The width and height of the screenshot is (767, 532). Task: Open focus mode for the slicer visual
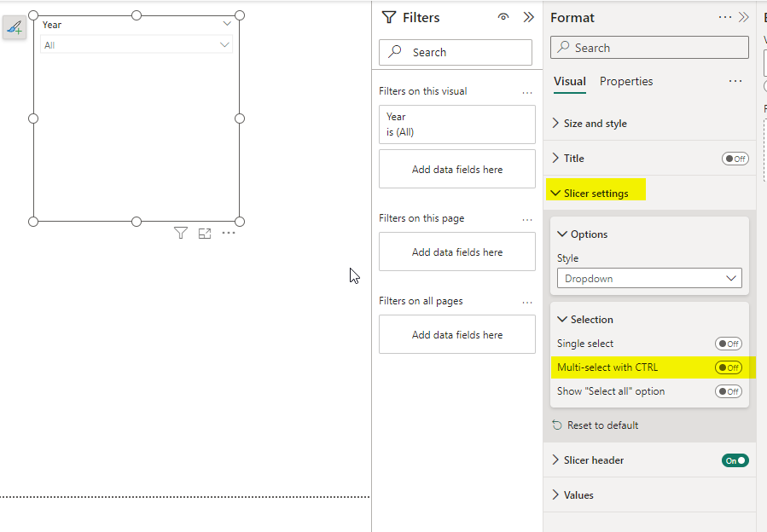tap(205, 234)
